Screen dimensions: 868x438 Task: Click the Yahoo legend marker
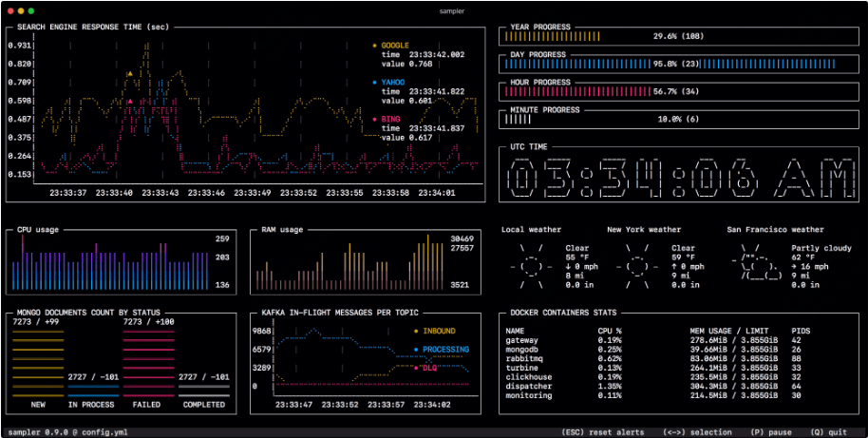(x=374, y=82)
